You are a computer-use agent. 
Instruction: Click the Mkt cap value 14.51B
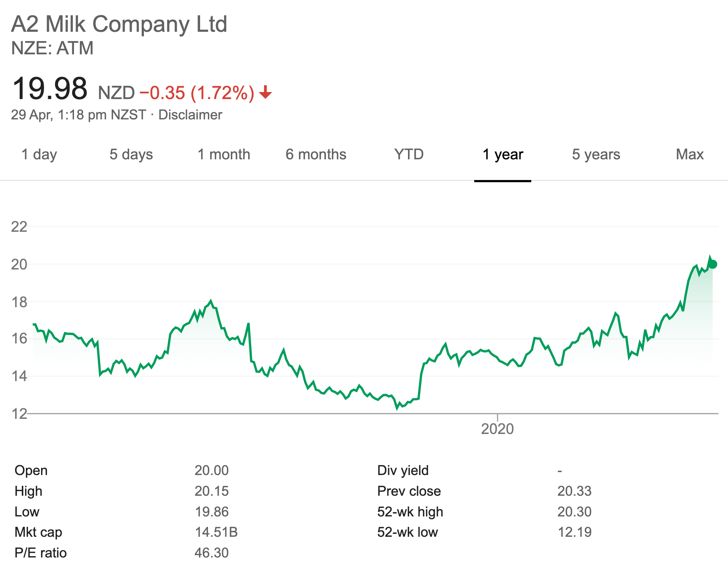point(216,532)
